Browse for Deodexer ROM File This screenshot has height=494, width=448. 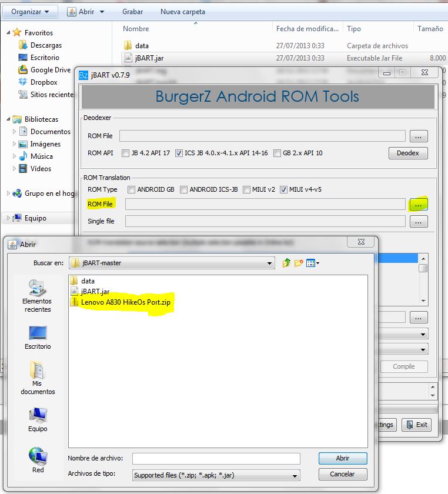coord(419,136)
